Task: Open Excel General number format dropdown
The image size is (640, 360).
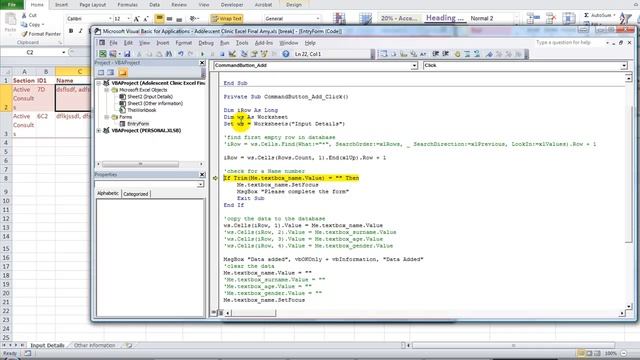Action: [318, 18]
